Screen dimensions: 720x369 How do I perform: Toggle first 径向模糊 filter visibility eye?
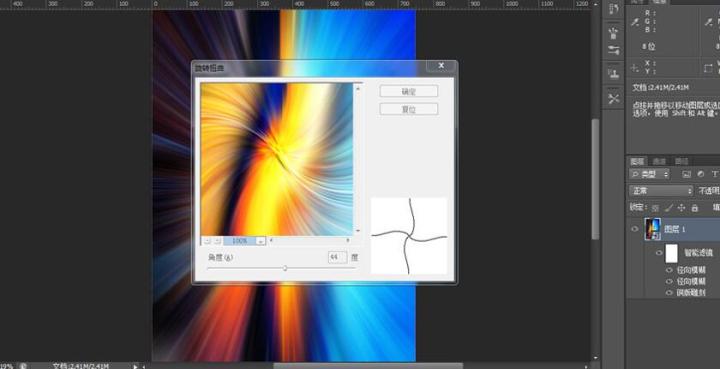click(669, 270)
